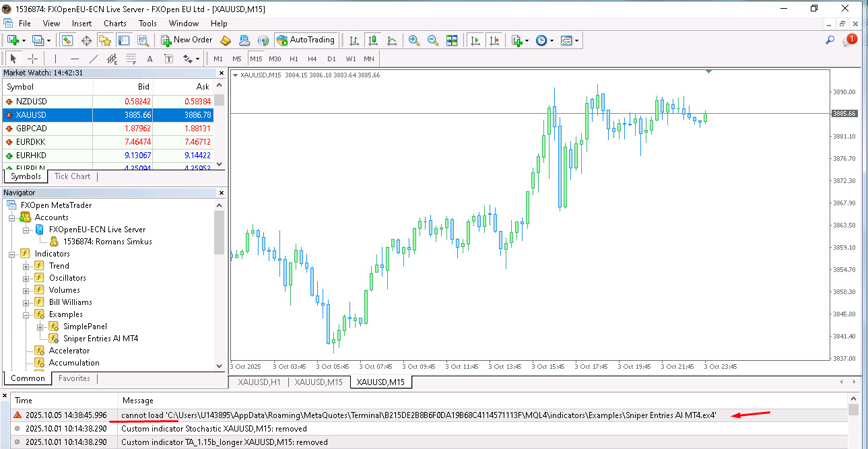This screenshot has height=449, width=868.
Task: Select Sniper Entries AI MT4 indicator
Action: (x=100, y=339)
